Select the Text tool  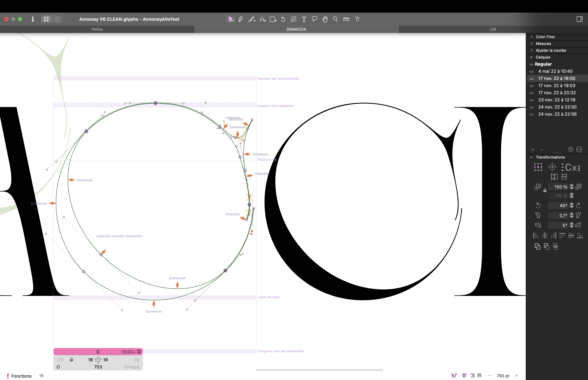tap(304, 19)
